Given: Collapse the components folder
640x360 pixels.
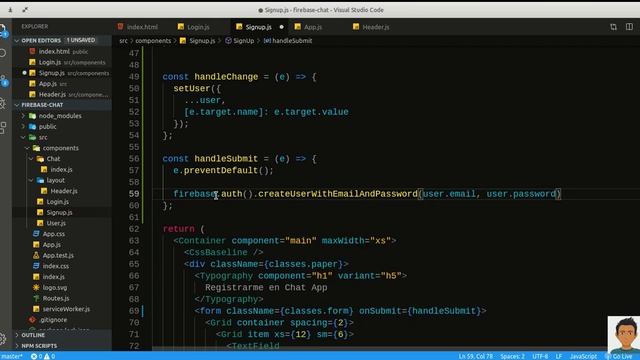Looking at the screenshot, I should point(60,148).
